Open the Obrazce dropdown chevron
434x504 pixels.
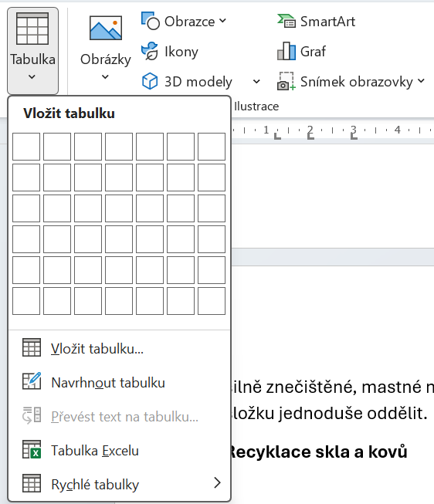pos(222,21)
